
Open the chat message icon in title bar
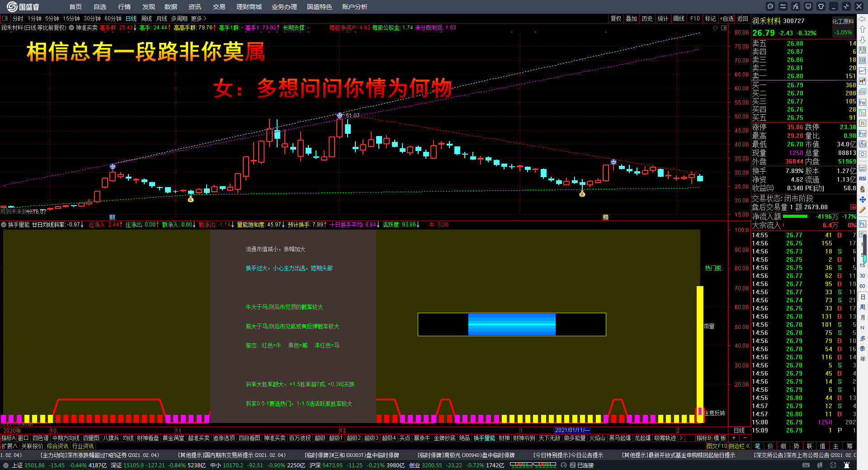coord(770,6)
